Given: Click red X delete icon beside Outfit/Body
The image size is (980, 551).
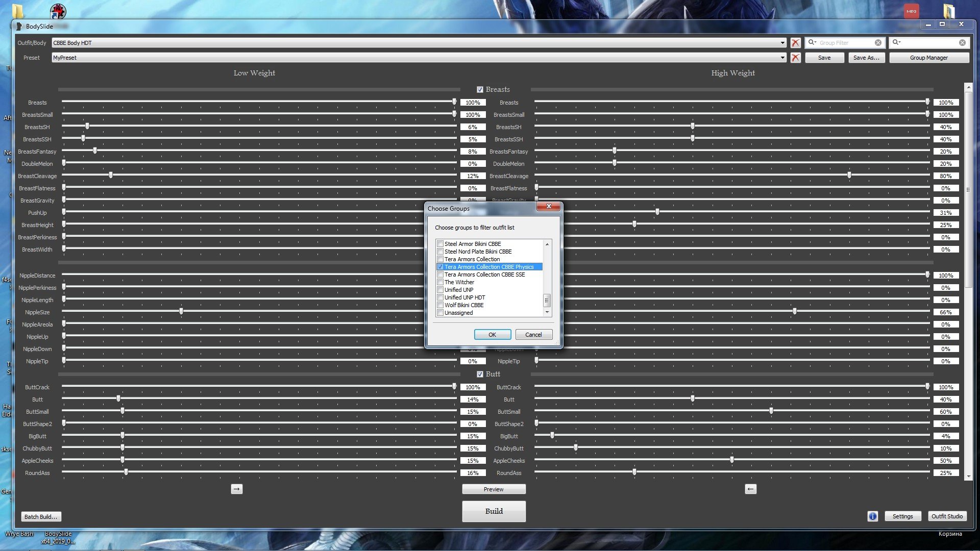Looking at the screenshot, I should (795, 43).
